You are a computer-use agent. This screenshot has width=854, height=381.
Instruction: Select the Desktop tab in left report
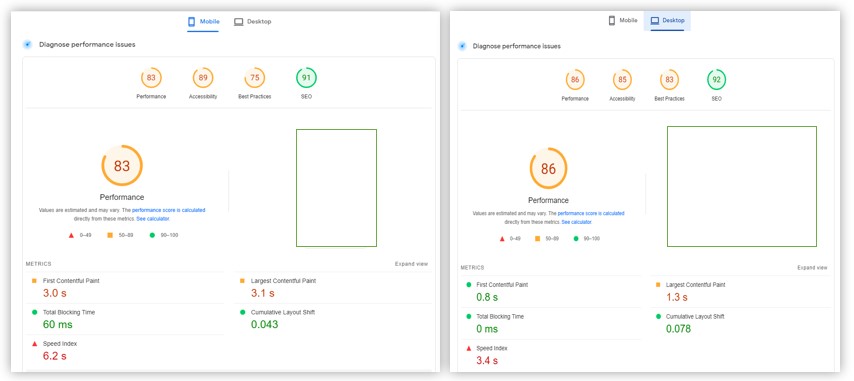253,22
